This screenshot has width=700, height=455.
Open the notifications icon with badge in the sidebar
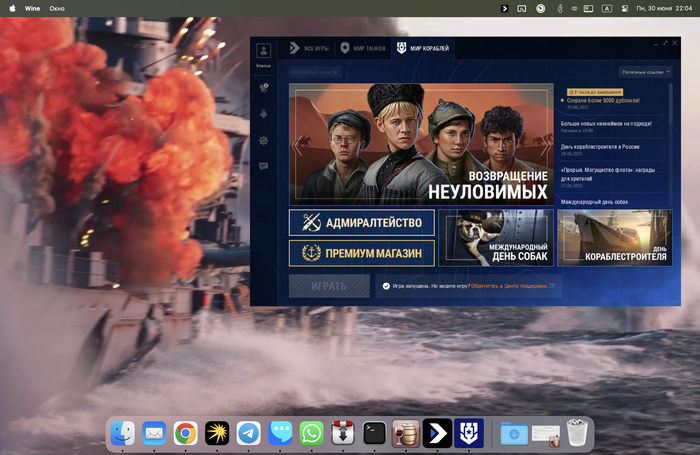click(264, 88)
